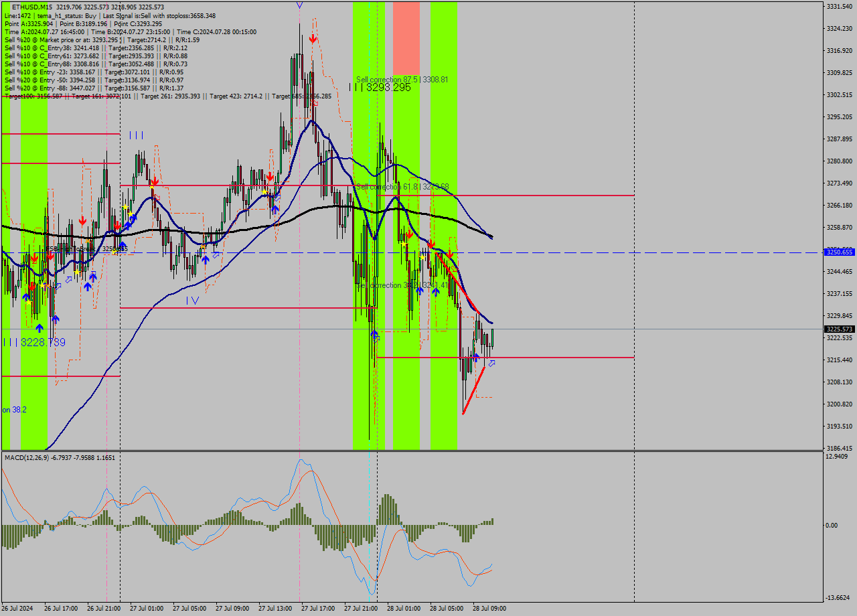Click the '28 Jul 01:00' time axis label
This screenshot has height=616, width=857.
point(404,609)
